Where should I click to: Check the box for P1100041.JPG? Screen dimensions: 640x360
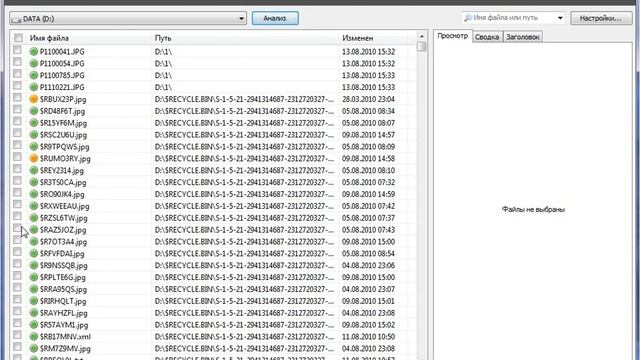coord(17,50)
